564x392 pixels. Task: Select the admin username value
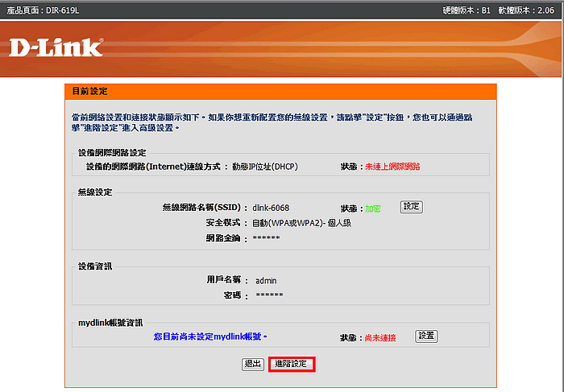[266, 281]
